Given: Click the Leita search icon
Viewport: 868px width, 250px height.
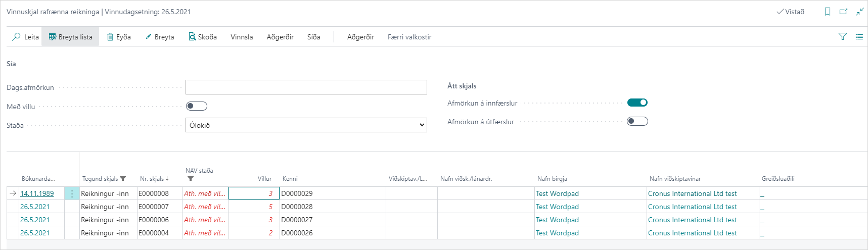Looking at the screenshot, I should pos(17,37).
